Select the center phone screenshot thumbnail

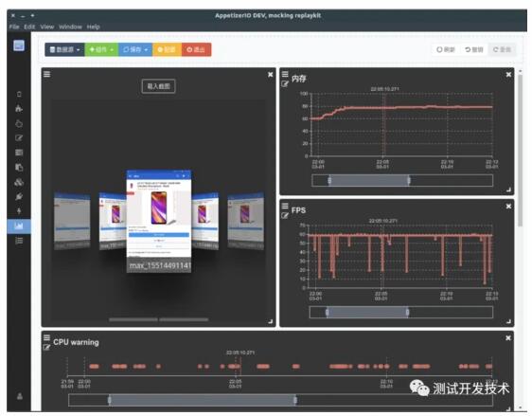tap(159, 221)
